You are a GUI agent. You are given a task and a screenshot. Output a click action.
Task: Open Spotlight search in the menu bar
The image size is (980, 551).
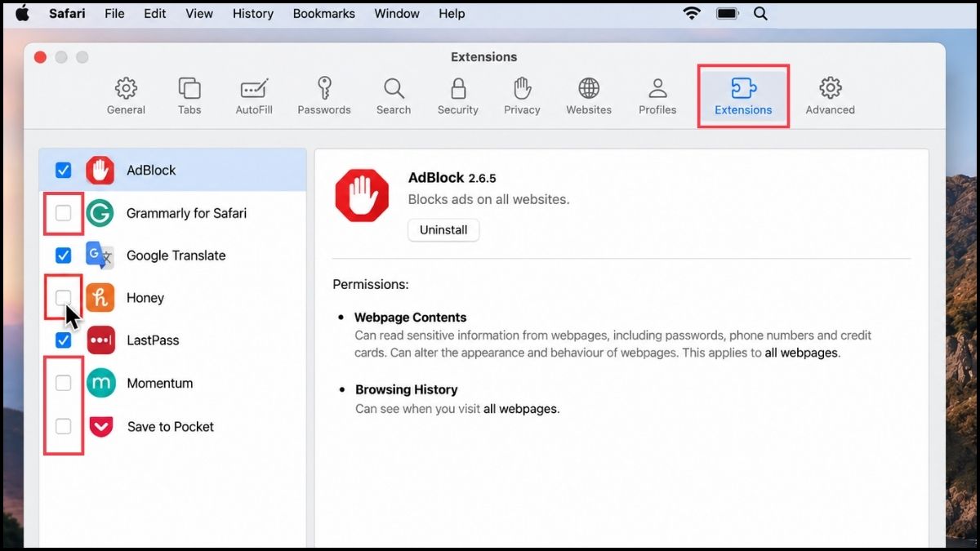point(760,13)
